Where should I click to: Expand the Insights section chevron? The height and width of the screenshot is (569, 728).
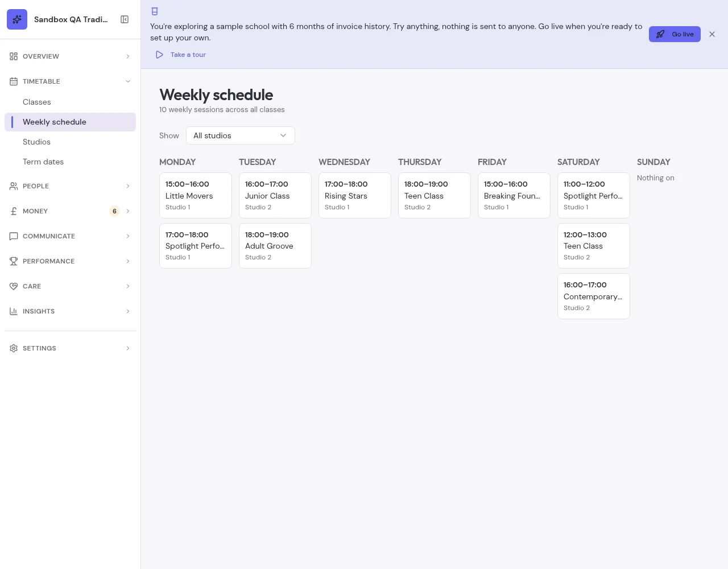tap(128, 311)
